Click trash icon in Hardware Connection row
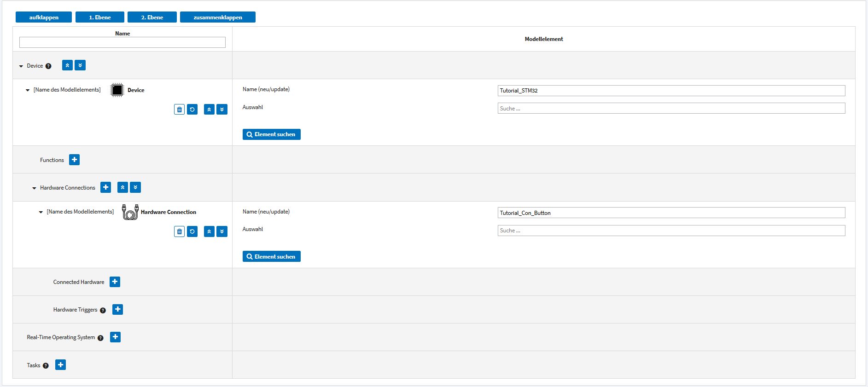The width and height of the screenshot is (868, 387). coord(179,231)
